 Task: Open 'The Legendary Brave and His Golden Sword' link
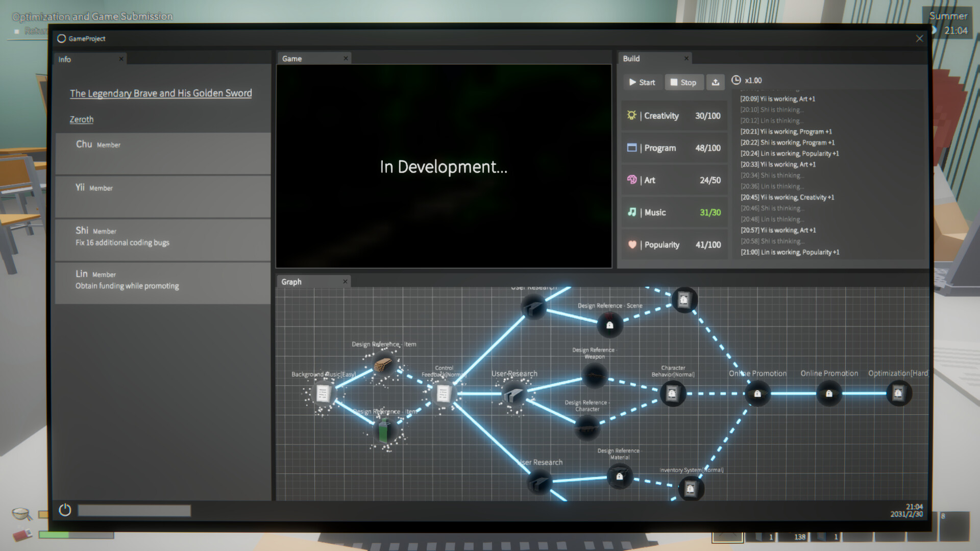[x=161, y=93]
